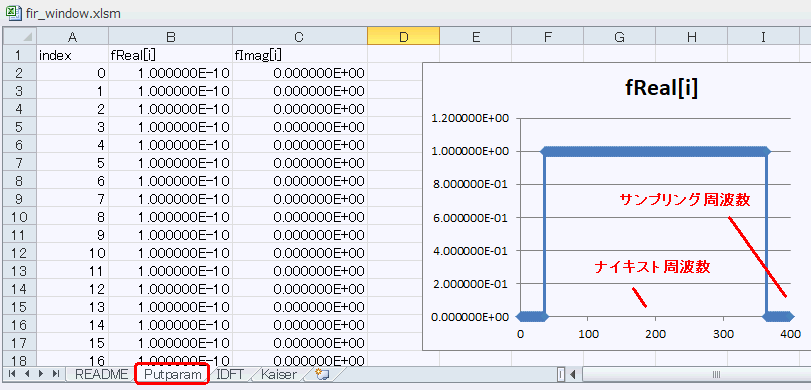Select column I header

point(763,36)
